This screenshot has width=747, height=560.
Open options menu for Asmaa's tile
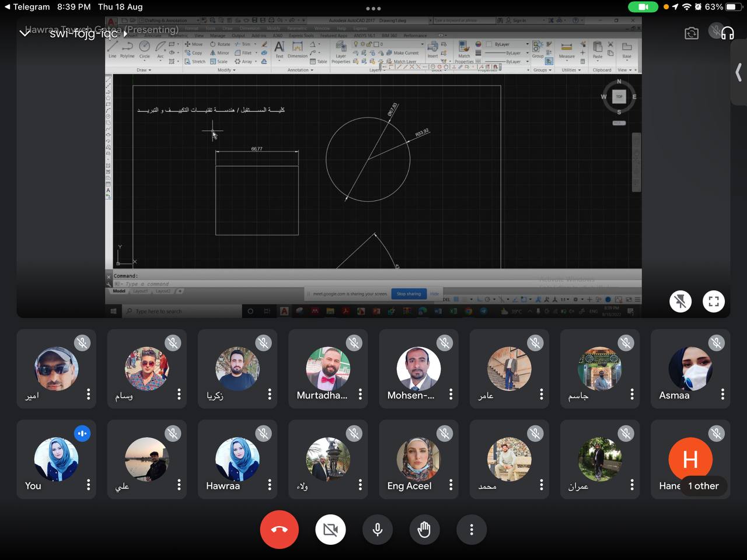point(722,394)
